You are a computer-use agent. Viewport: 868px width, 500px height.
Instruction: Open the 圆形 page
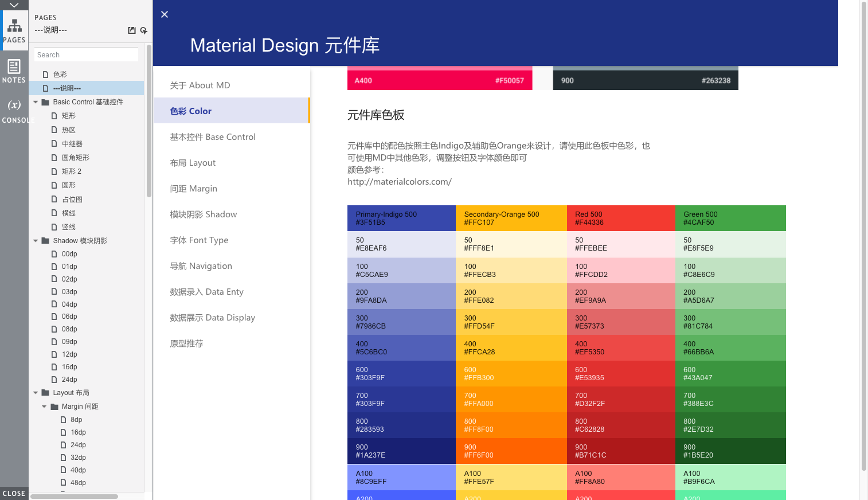coord(69,185)
